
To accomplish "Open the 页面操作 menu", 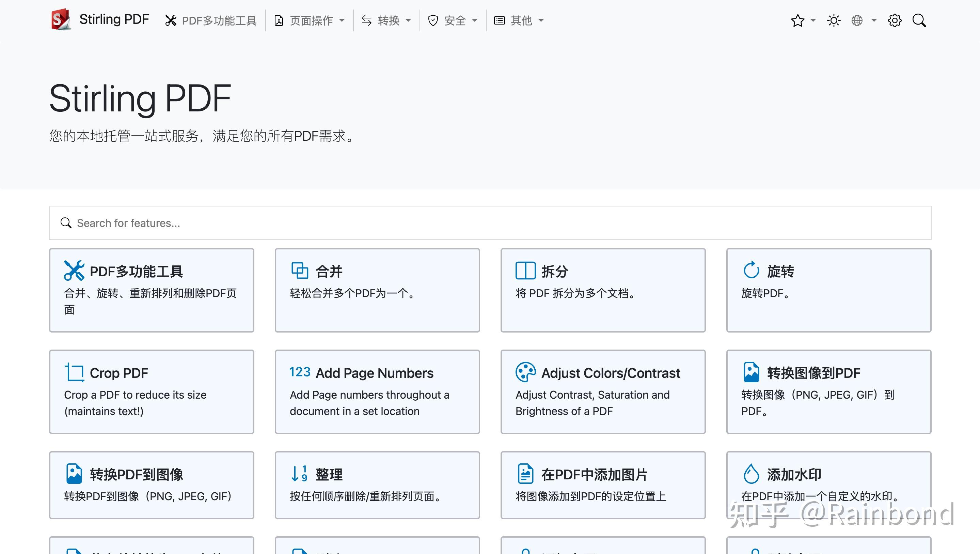I will pyautogui.click(x=310, y=20).
